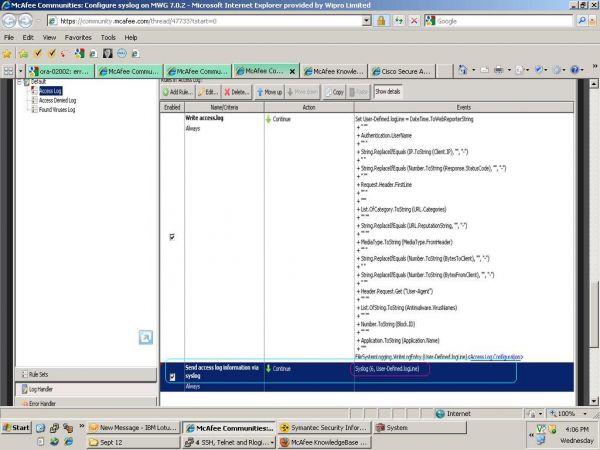
Task: Open the Home icon in command bar
Action: coord(463,70)
